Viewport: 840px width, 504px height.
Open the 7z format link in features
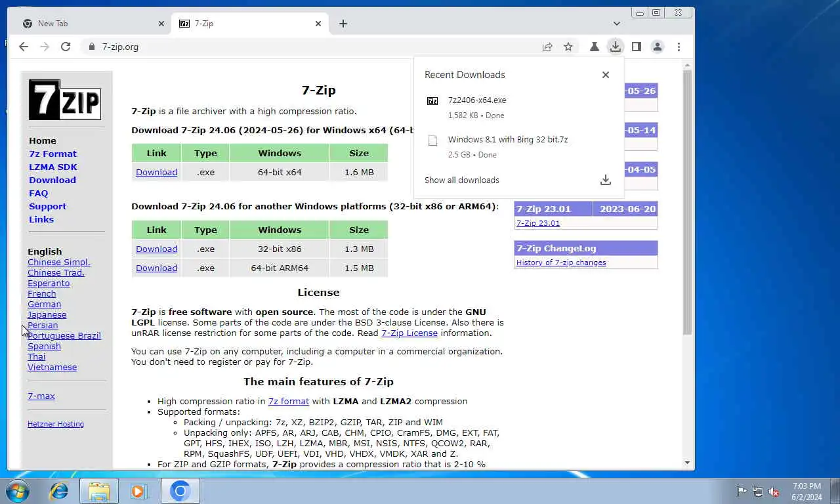pyautogui.click(x=289, y=402)
